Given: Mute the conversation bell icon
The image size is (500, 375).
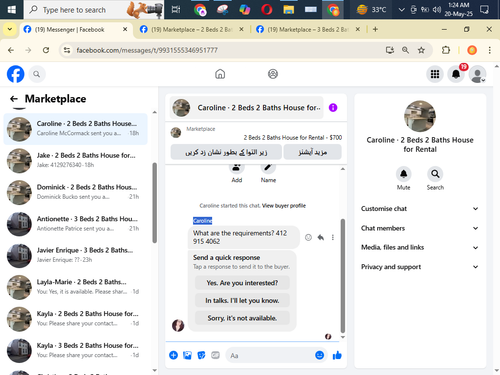Looking at the screenshot, I should point(403,174).
